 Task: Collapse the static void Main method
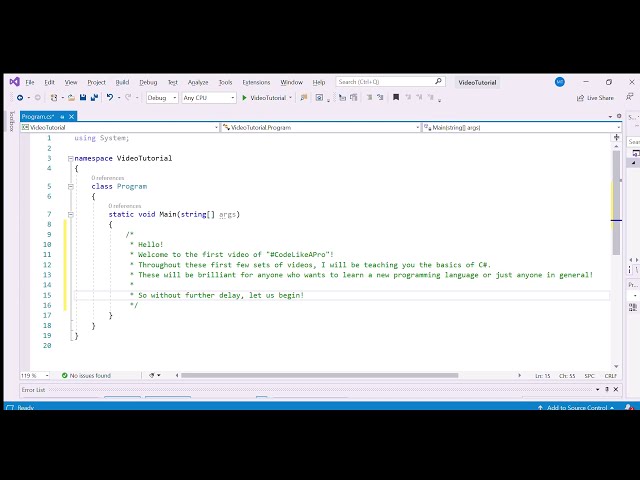point(71,214)
